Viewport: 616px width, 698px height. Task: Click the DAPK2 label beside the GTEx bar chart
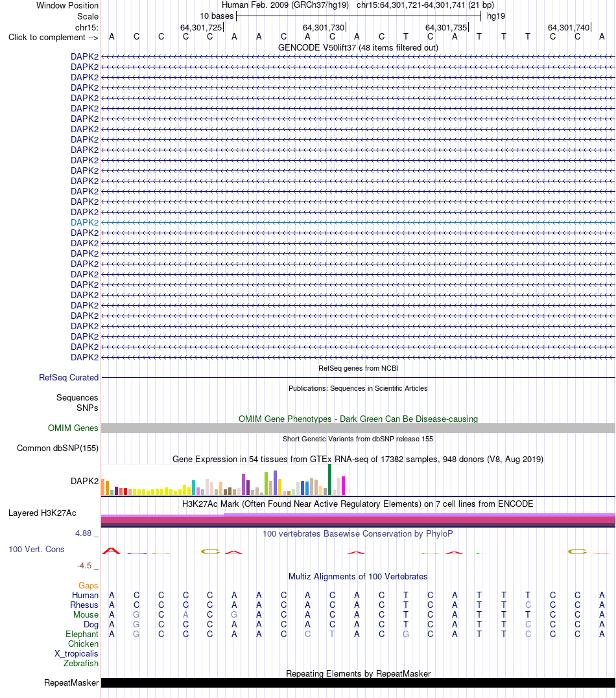click(85, 481)
